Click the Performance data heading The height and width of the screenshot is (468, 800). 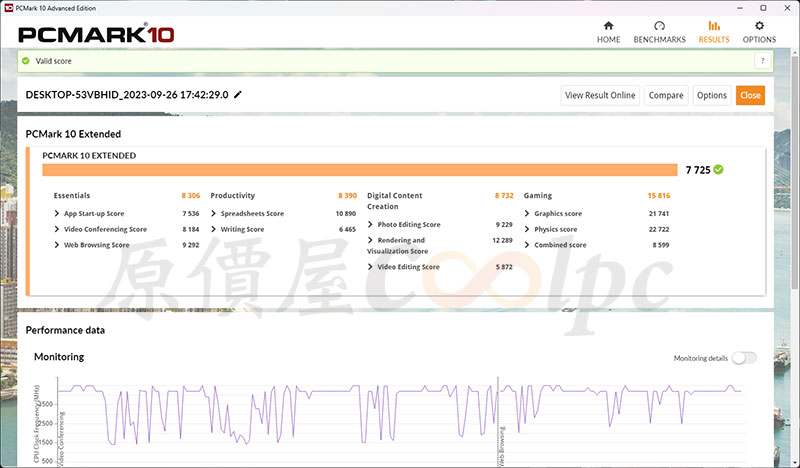coord(65,330)
